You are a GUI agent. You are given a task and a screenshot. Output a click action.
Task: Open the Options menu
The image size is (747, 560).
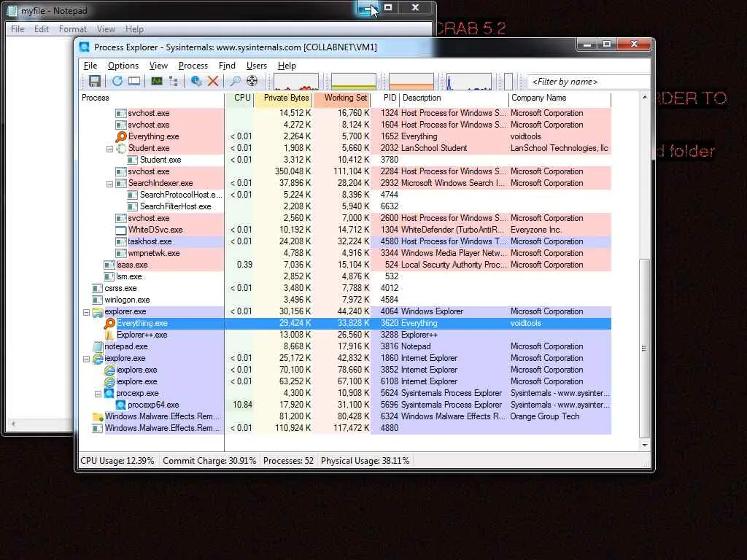123,66
